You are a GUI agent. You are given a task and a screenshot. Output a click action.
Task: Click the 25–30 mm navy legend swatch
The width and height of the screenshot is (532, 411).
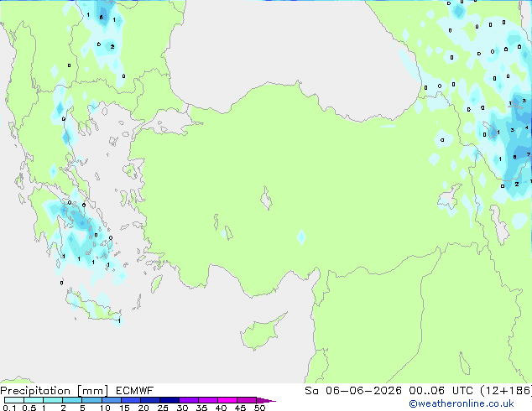click(x=170, y=400)
